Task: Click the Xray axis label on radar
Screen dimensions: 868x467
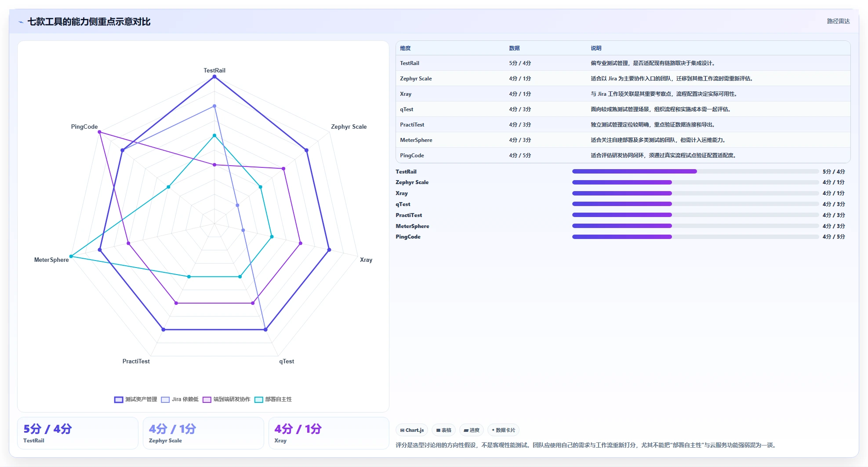Action: pyautogui.click(x=366, y=260)
